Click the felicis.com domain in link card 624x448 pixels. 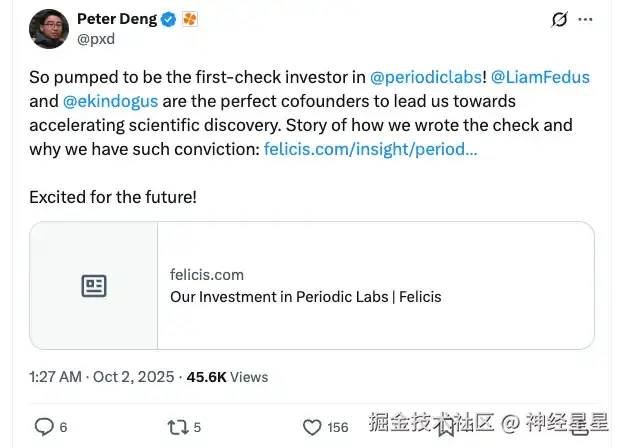click(207, 274)
